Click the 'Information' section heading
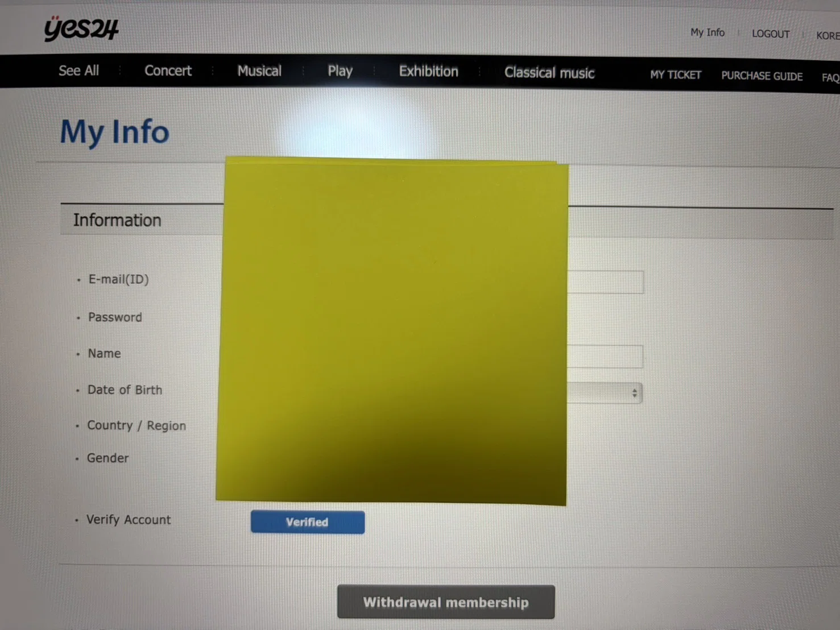The image size is (840, 630). click(117, 221)
